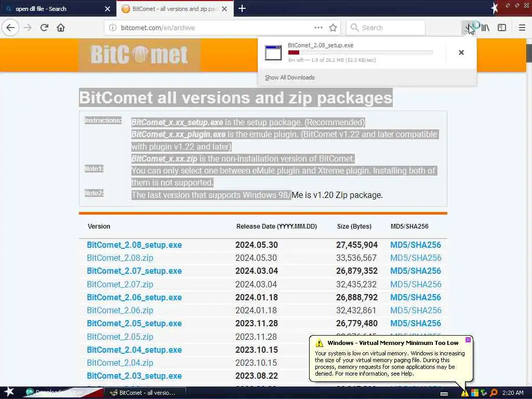Select the BitComet all versions tab
The width and height of the screenshot is (532, 399).
175,9
